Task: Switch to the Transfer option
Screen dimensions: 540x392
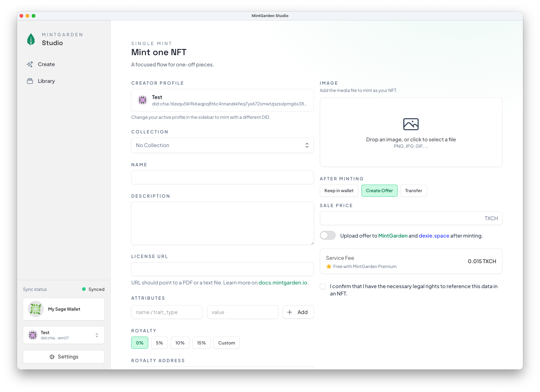Action: 413,191
